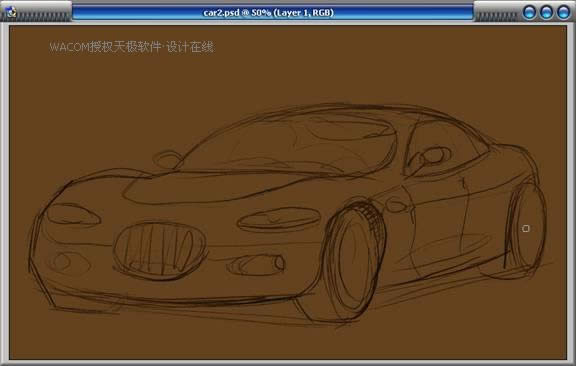Click the headlight next to the front wheel
Screen dimensions: 576x366
coord(279,219)
